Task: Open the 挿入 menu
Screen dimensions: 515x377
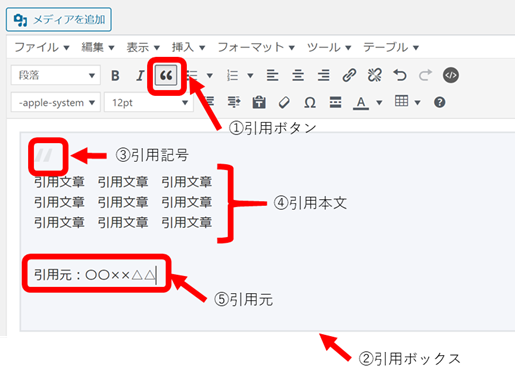Action: click(188, 47)
